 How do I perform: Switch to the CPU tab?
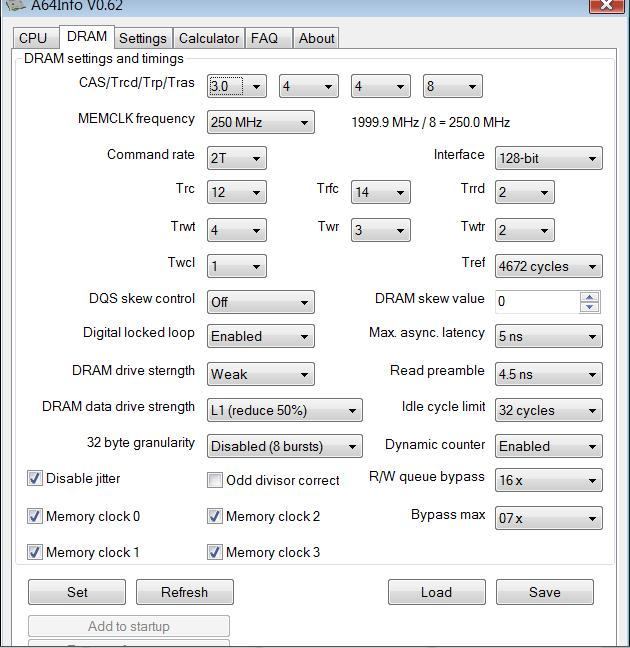pyautogui.click(x=36, y=38)
